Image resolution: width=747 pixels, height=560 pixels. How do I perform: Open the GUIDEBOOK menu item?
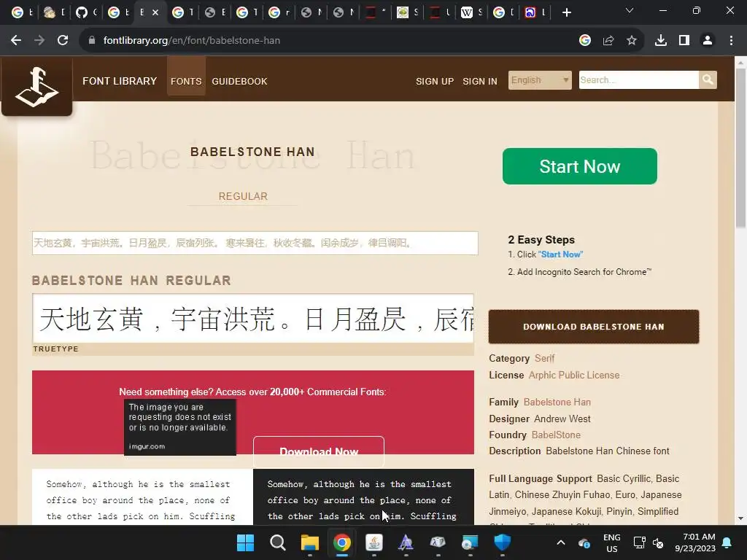(x=239, y=82)
